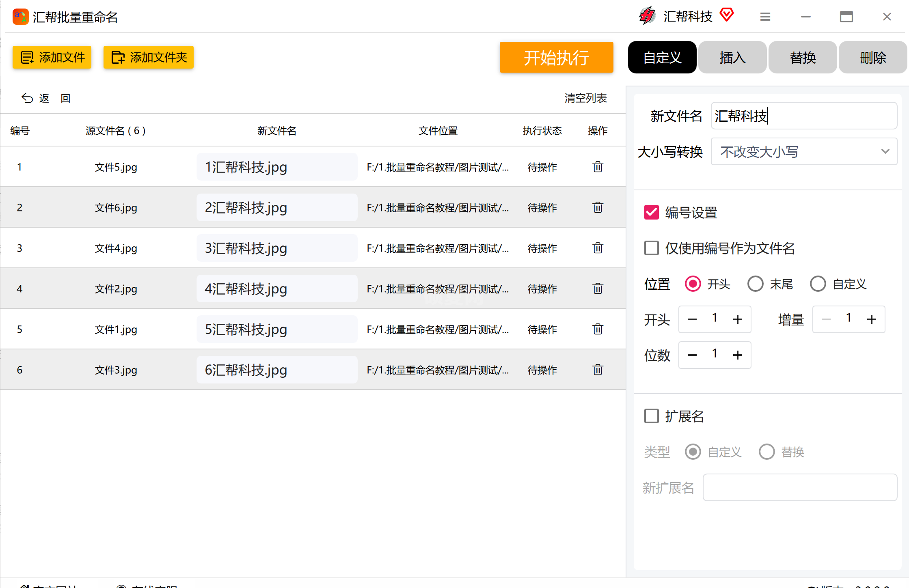Screen dimensions: 909x588
Task: Click source file name 文件5.jpg
Action: (x=116, y=167)
